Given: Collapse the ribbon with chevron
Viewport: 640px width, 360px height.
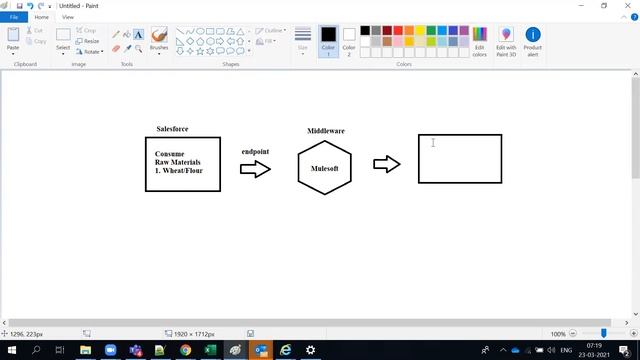Looking at the screenshot, I should coord(624,17).
